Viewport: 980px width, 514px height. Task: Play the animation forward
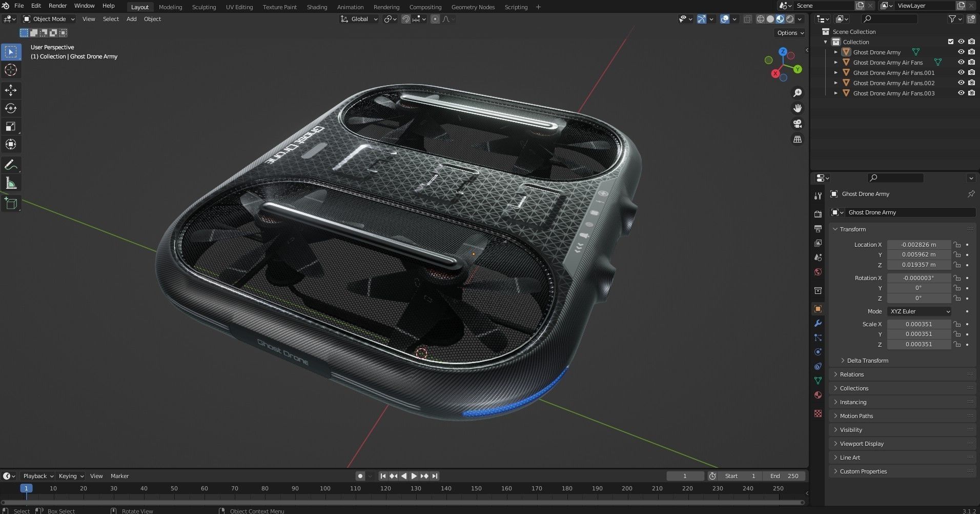(414, 476)
